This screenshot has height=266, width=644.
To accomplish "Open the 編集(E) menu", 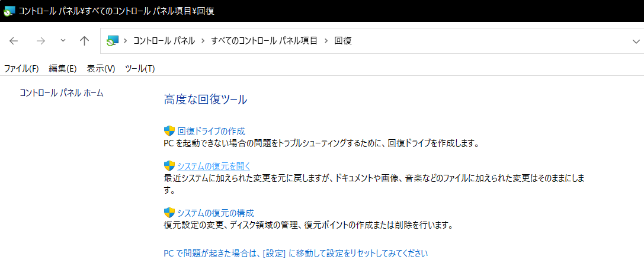I will tap(62, 69).
